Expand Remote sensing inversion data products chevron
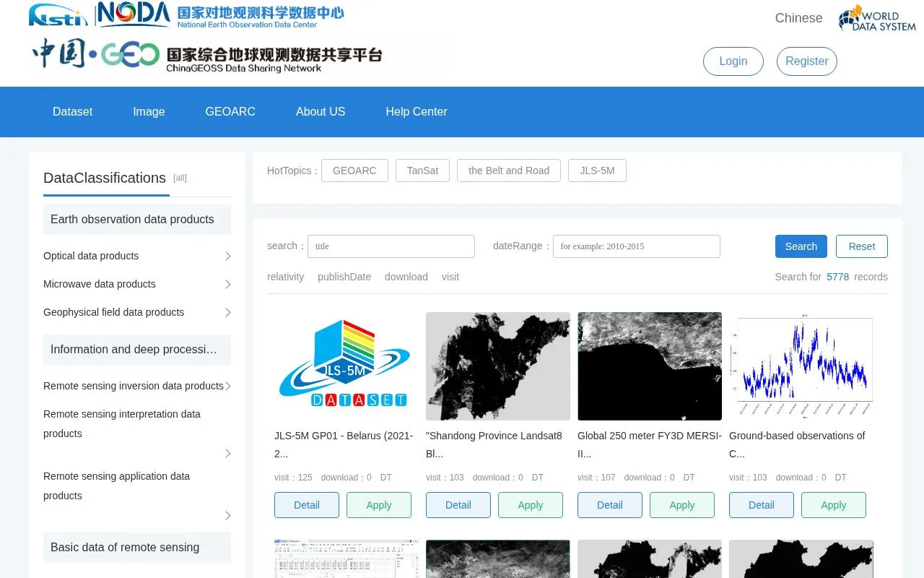Image resolution: width=924 pixels, height=578 pixels. coord(227,387)
